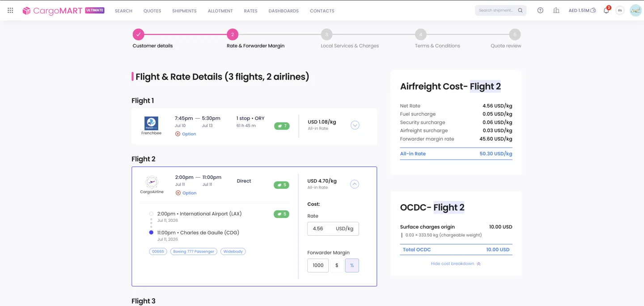Image resolution: width=644 pixels, height=306 pixels.
Task: Click the AED 1.51M wallet balance
Action: 582,10
